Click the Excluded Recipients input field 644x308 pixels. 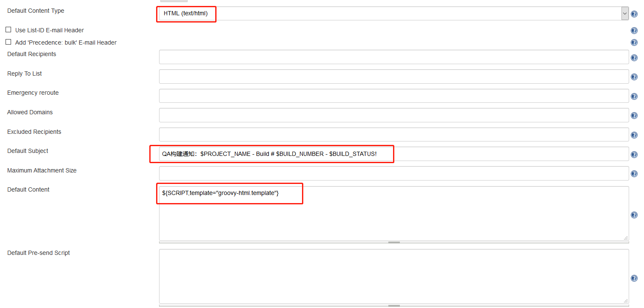point(394,134)
